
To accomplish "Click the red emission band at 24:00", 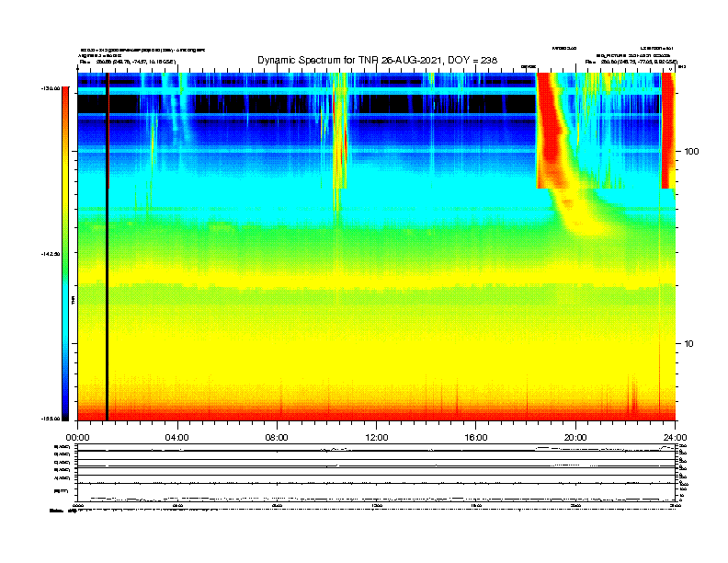I will (x=668, y=131).
